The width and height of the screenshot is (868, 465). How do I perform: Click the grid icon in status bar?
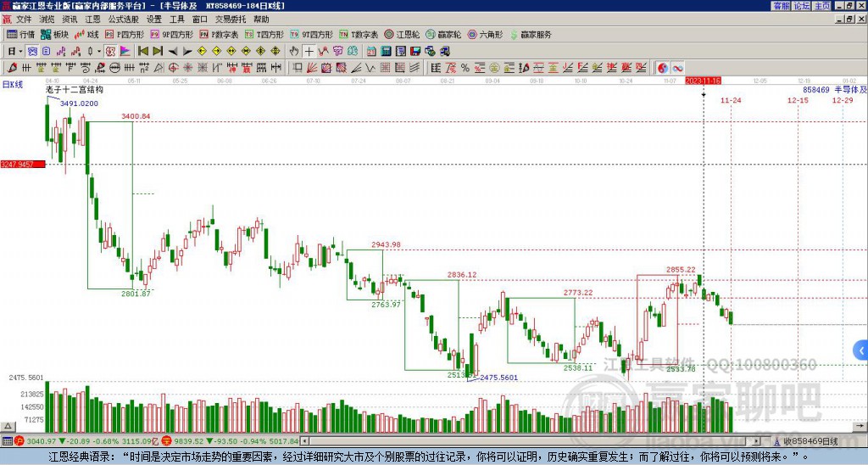(7, 441)
